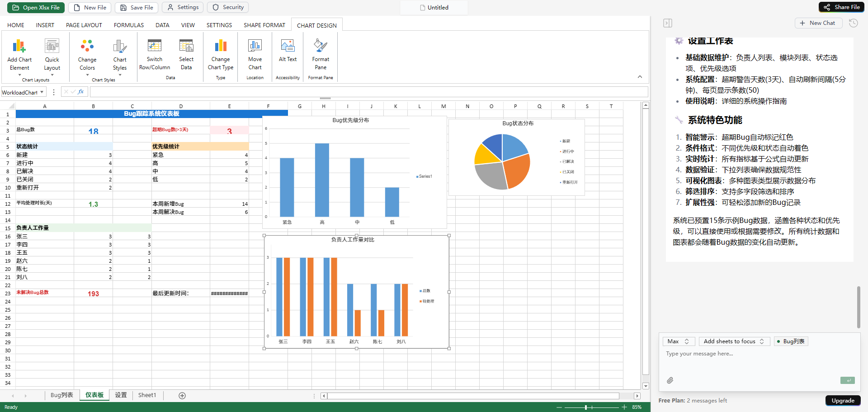
Task: Click the Save File button
Action: click(x=137, y=8)
